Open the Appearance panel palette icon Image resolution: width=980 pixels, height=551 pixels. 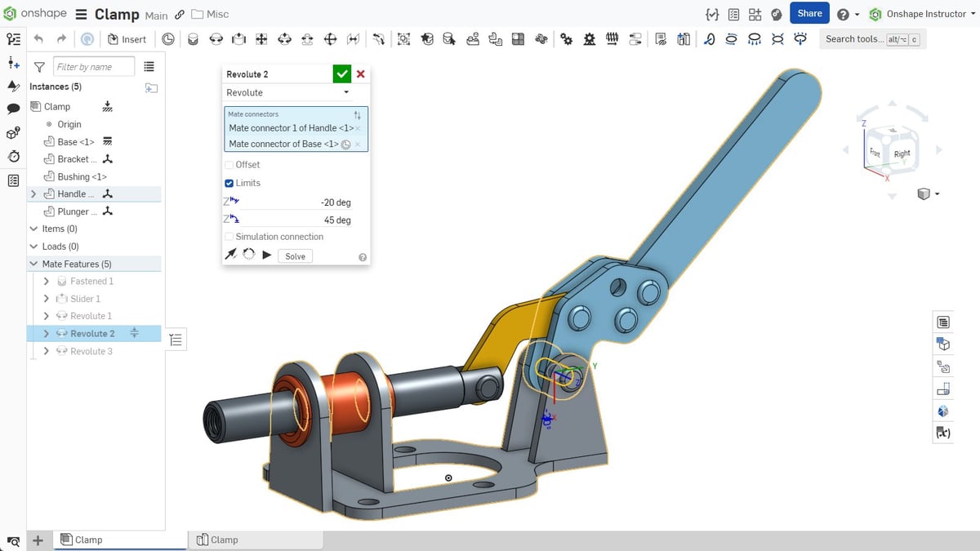pos(943,411)
